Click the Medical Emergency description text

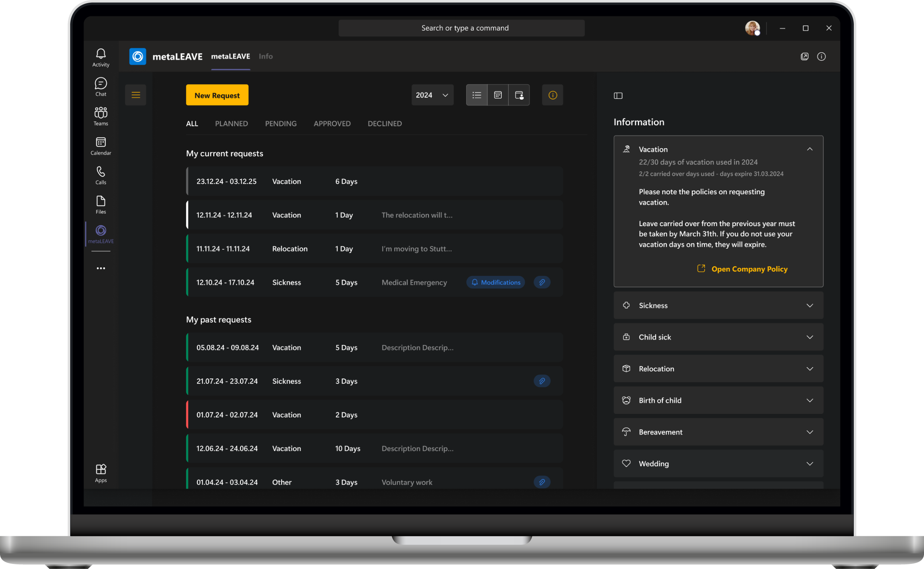coord(414,282)
